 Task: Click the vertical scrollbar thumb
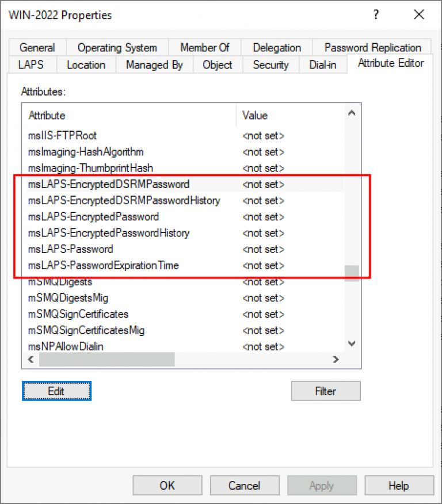click(352, 273)
